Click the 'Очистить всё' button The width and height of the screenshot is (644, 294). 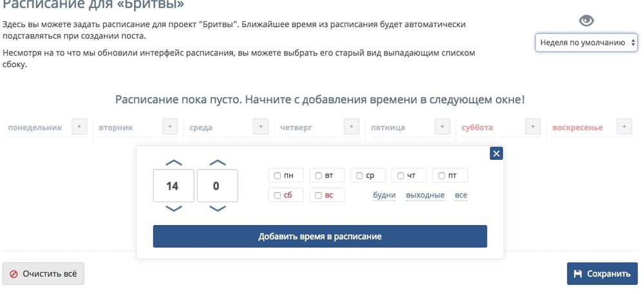(x=43, y=274)
